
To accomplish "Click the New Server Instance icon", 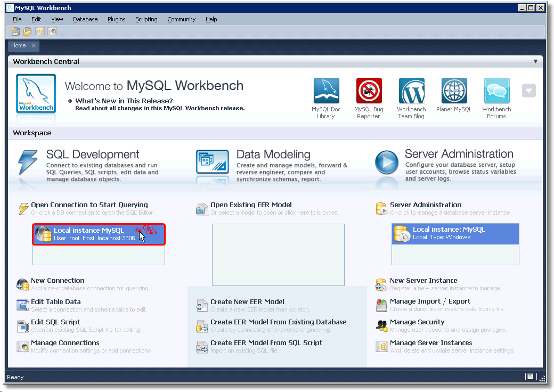I will pyautogui.click(x=381, y=284).
